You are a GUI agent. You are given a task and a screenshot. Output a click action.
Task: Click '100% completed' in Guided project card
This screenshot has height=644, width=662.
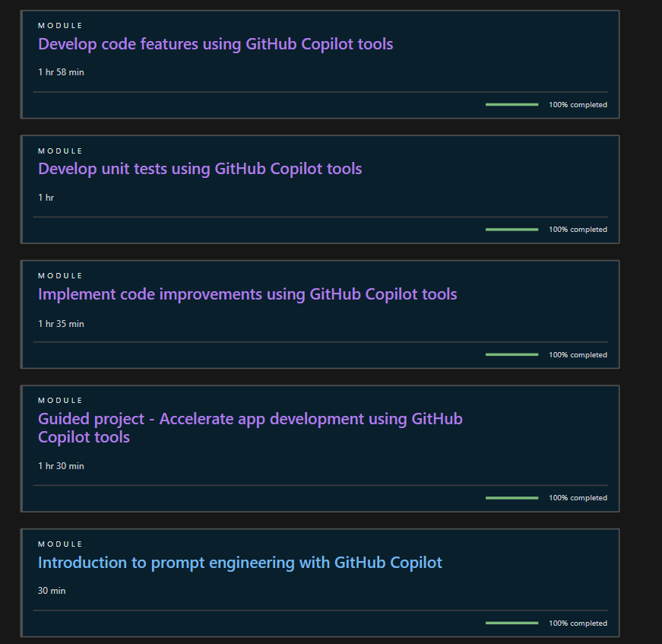[x=578, y=498]
